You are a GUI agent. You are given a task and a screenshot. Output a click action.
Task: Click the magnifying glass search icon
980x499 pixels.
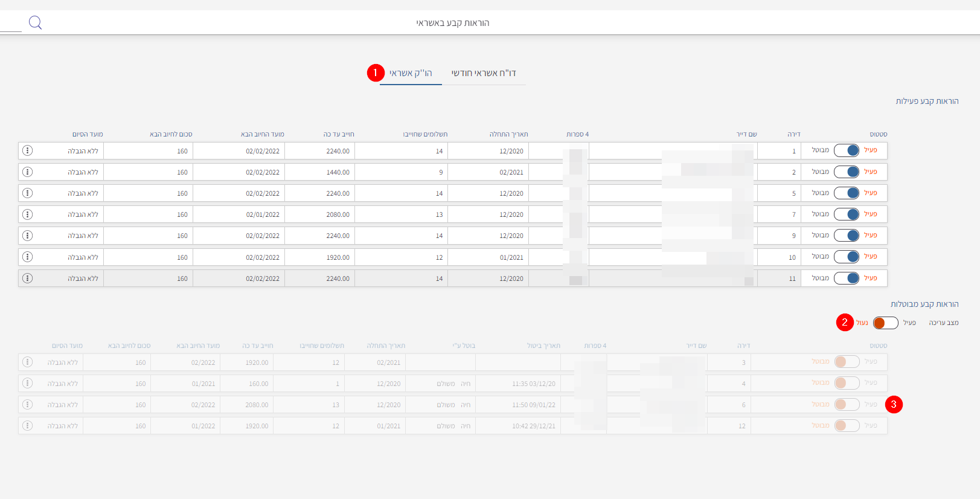coord(35,23)
